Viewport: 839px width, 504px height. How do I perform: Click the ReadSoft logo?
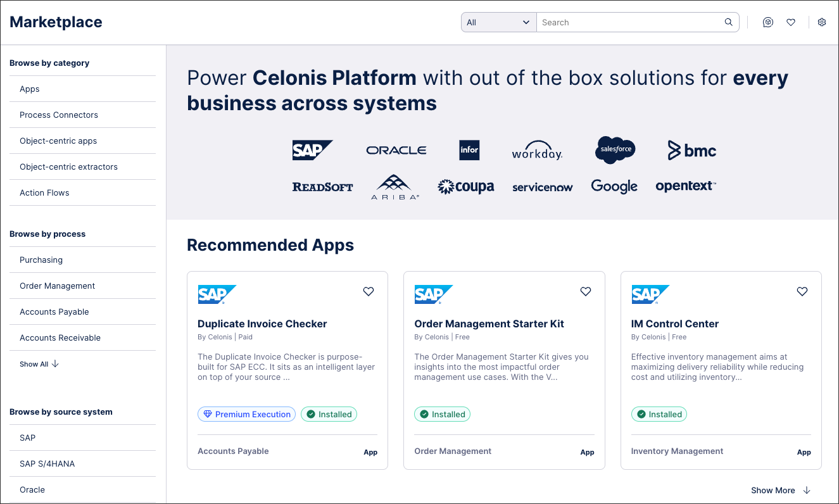pyautogui.click(x=323, y=187)
